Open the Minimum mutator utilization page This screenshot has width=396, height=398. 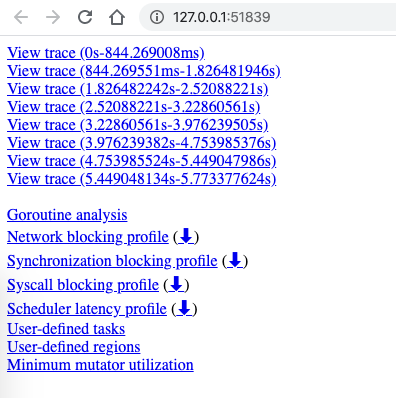[100, 365]
